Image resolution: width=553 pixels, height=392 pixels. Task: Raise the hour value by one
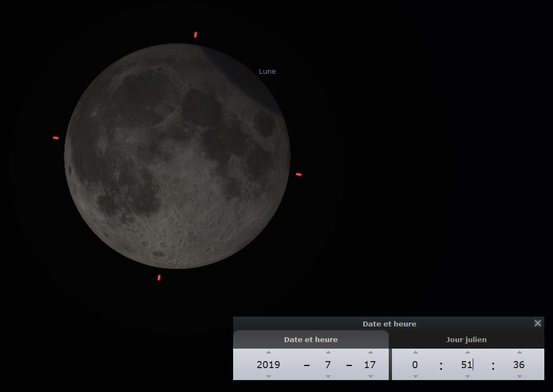click(415, 352)
